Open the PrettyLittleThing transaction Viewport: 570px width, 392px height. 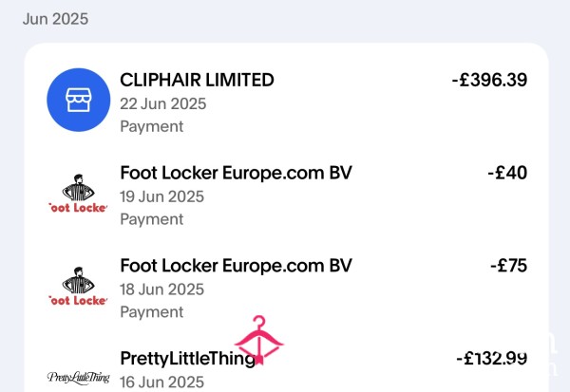(287, 367)
